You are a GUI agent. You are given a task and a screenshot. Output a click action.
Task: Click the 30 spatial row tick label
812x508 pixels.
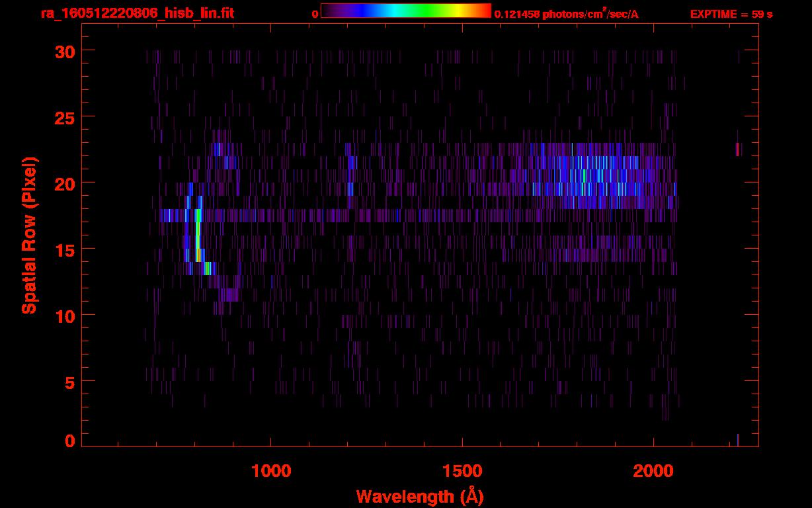point(64,51)
